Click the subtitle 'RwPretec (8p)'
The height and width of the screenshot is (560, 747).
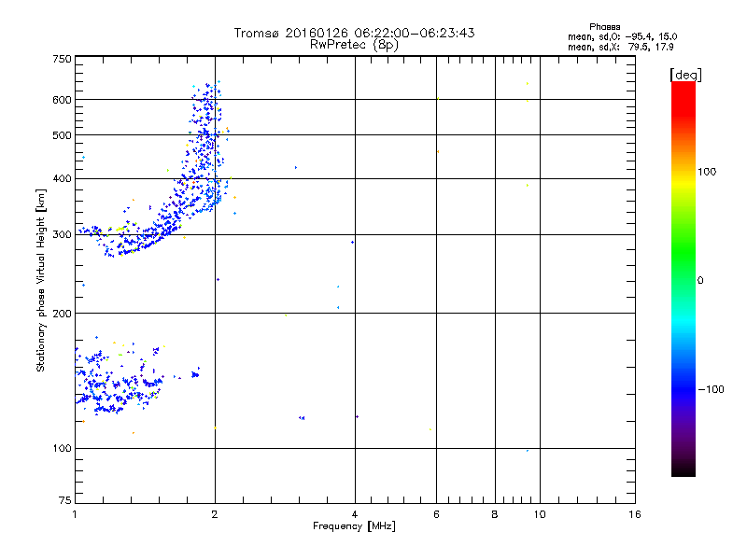tap(354, 45)
